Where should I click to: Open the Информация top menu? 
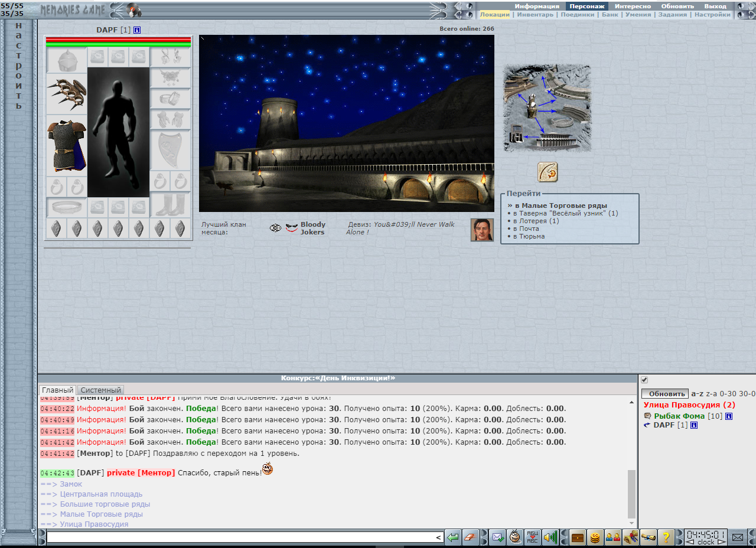tap(536, 6)
